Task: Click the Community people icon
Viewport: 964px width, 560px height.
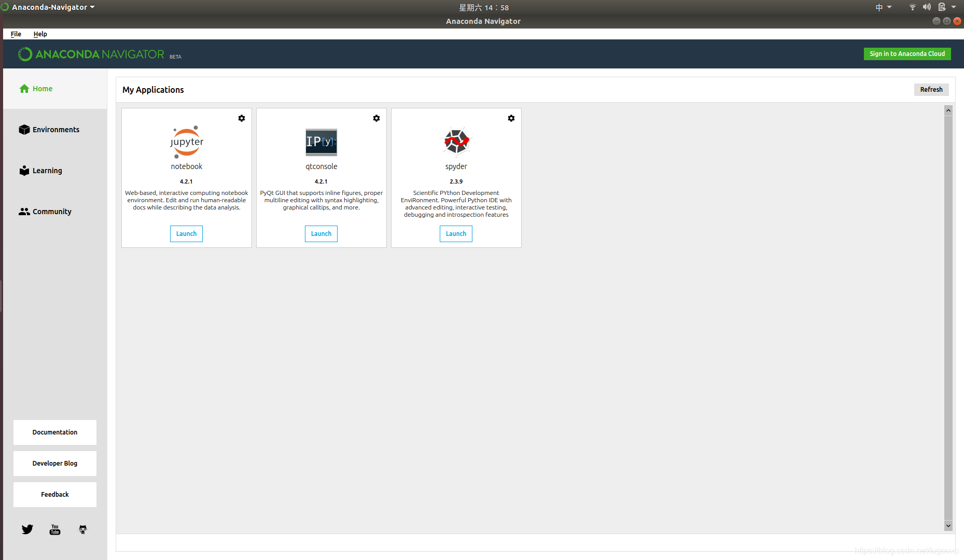Action: (x=24, y=212)
